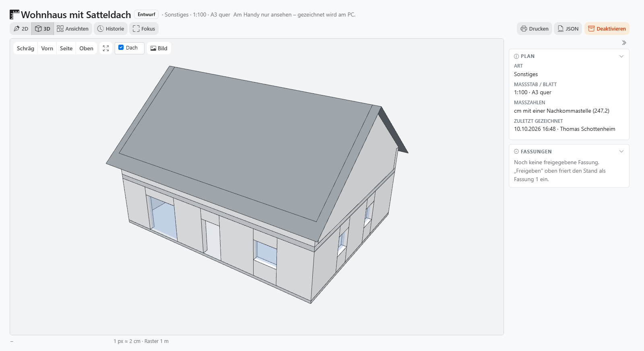The height and width of the screenshot is (351, 644).
Task: Click 'Sonstiges' value under ART
Action: 526,74
